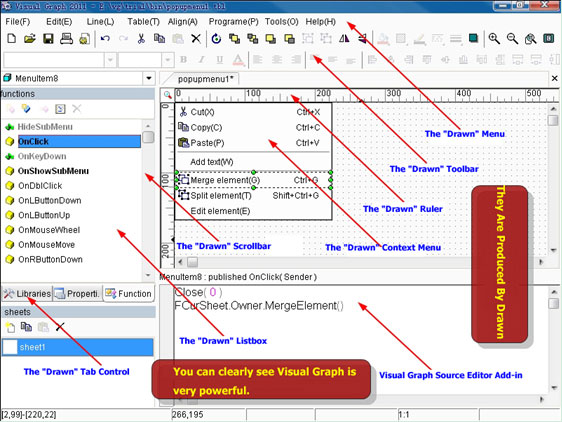Click the teal fill rectangle toolbar icon
Image resolution: width=562 pixels, height=422 pixels.
click(x=473, y=38)
